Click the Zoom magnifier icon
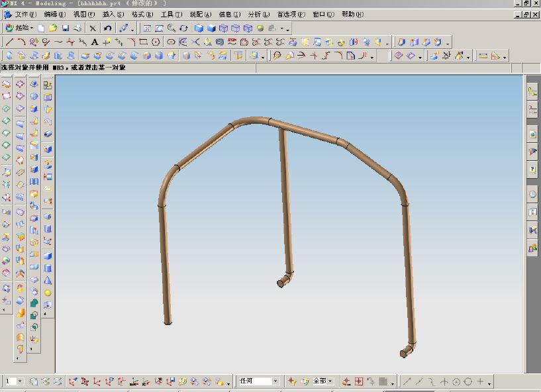Viewport: 541px width, 392px height. (x=172, y=28)
